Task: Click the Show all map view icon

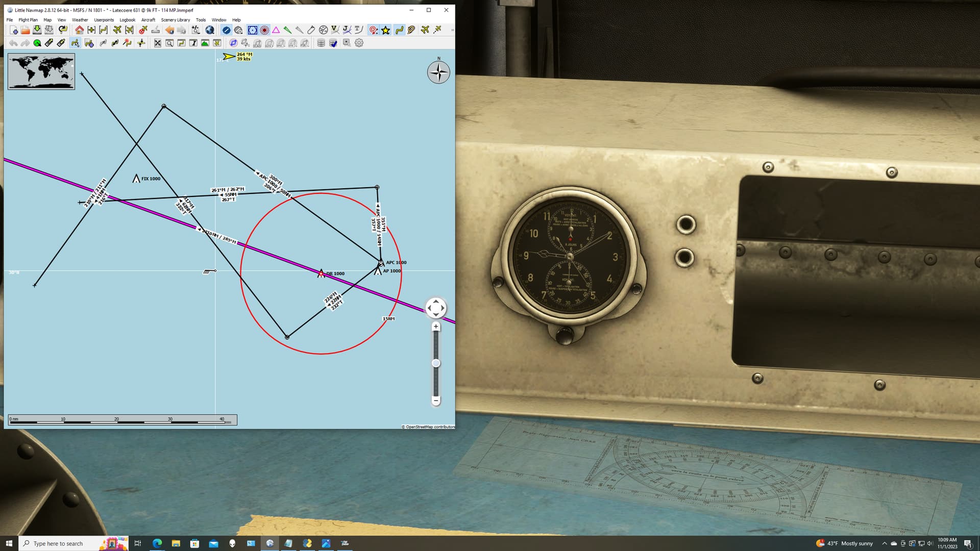Action: click(x=158, y=43)
